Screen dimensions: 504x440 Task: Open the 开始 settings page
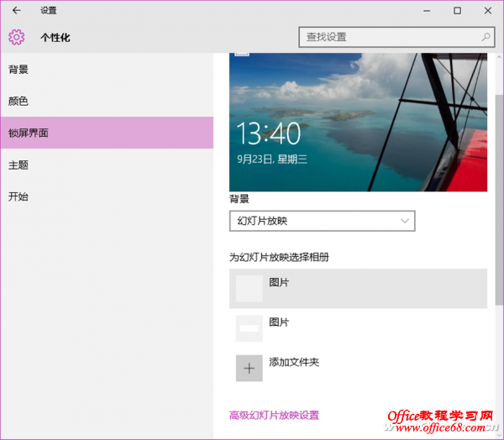(x=18, y=196)
